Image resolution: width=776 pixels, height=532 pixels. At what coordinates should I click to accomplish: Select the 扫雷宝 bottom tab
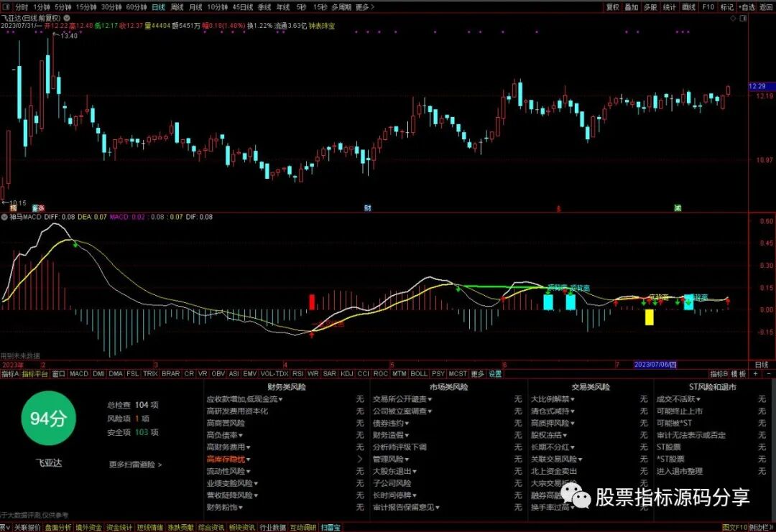tap(331, 528)
